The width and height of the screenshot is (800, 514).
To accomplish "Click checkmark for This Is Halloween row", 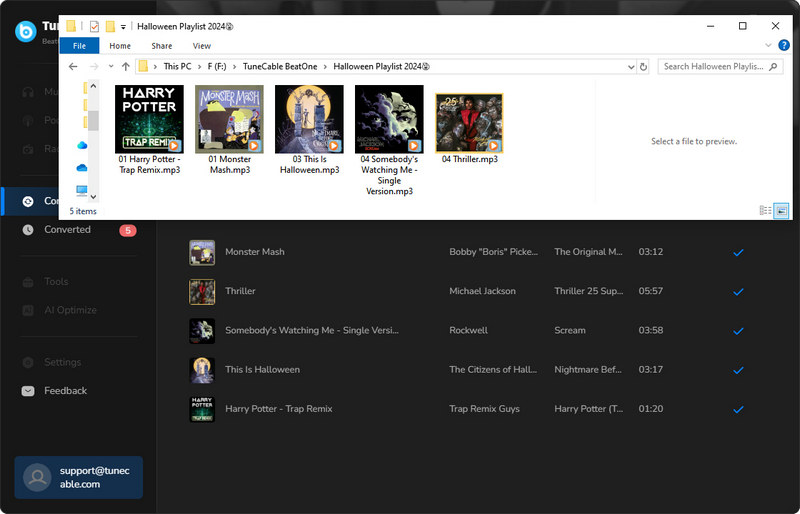I will pos(738,370).
